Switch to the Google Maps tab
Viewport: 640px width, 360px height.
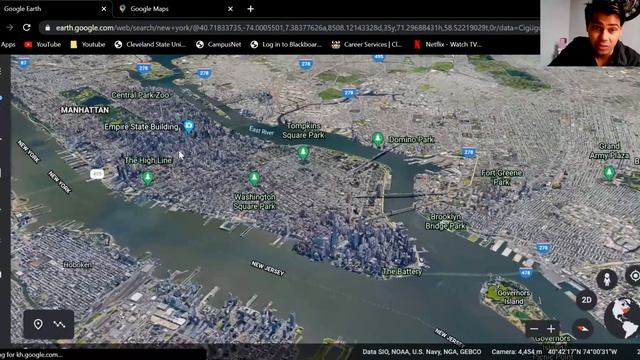[176, 9]
